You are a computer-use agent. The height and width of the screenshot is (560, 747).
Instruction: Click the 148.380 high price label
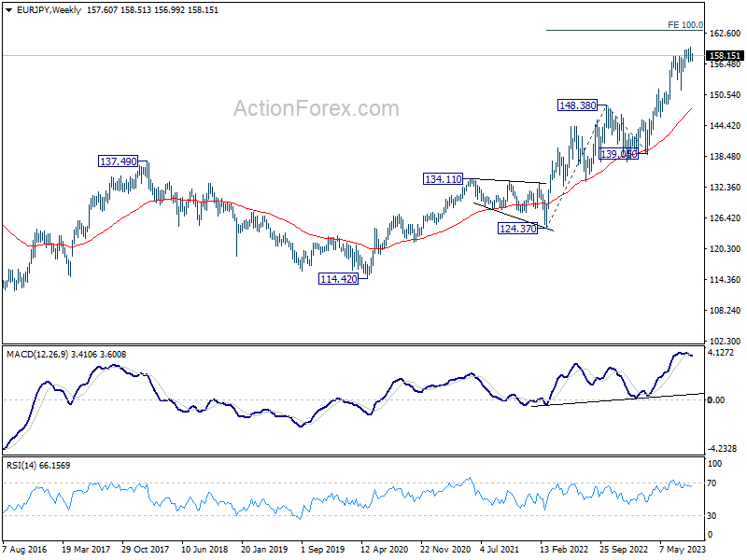point(577,105)
